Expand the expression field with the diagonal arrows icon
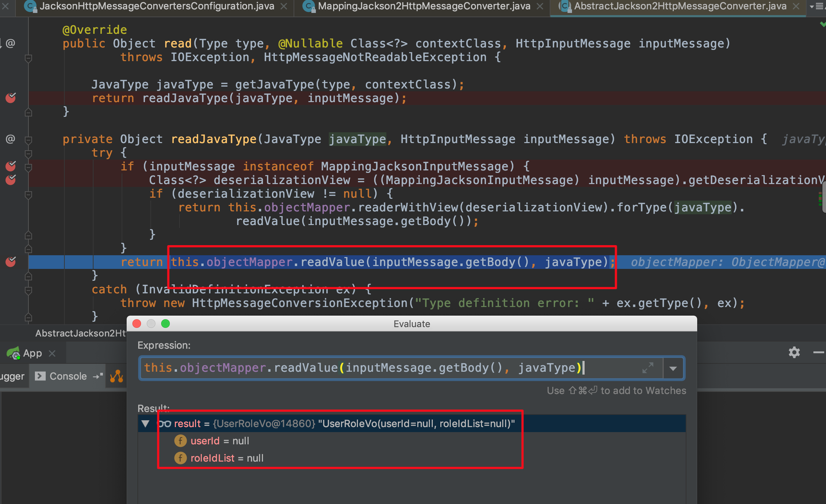826x504 pixels. [648, 368]
